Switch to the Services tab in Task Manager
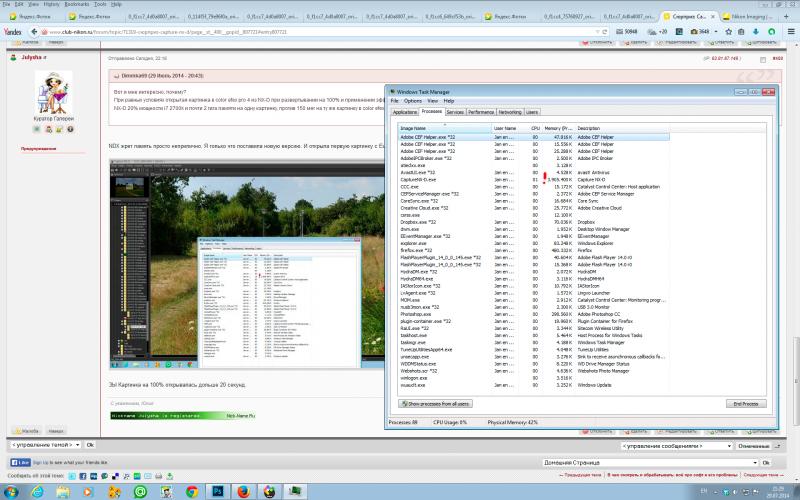 point(455,112)
